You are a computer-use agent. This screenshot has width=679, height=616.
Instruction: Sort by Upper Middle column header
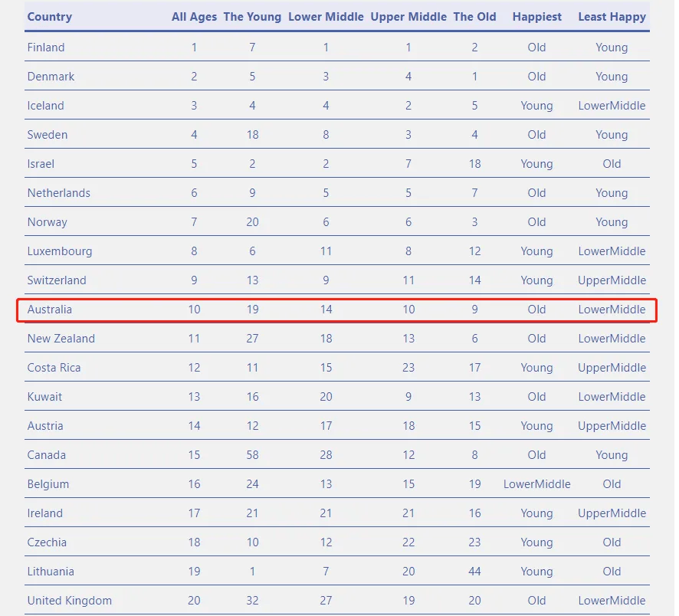coord(408,17)
